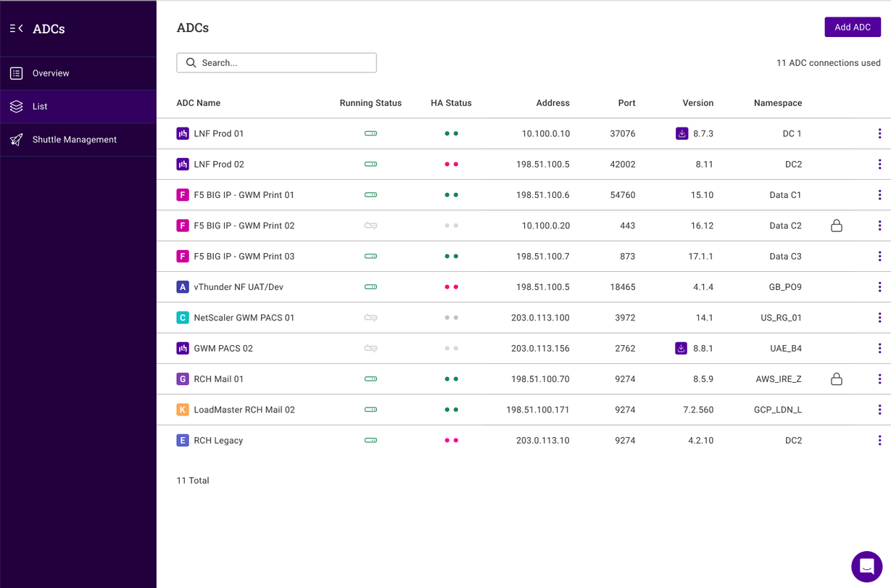Open options menu for RCH Mail 01
Viewport: 891px width, 588px height.
(879, 379)
